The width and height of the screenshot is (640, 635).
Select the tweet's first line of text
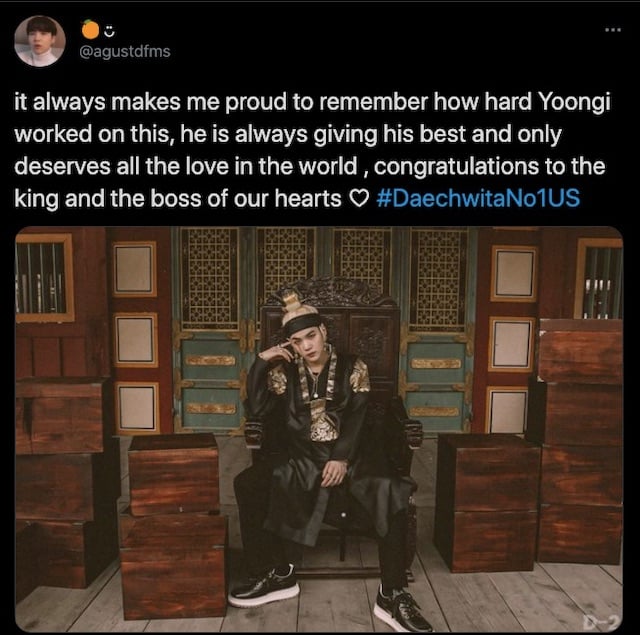pos(313,102)
